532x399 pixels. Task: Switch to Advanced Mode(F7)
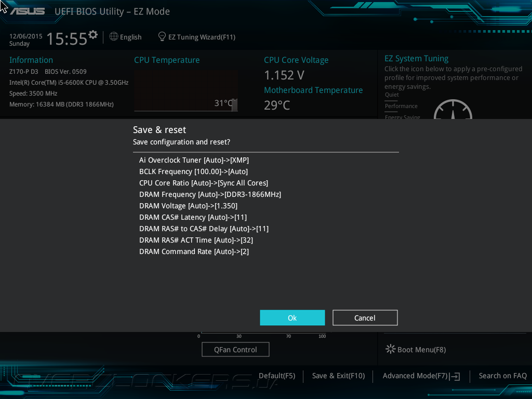pos(415,376)
